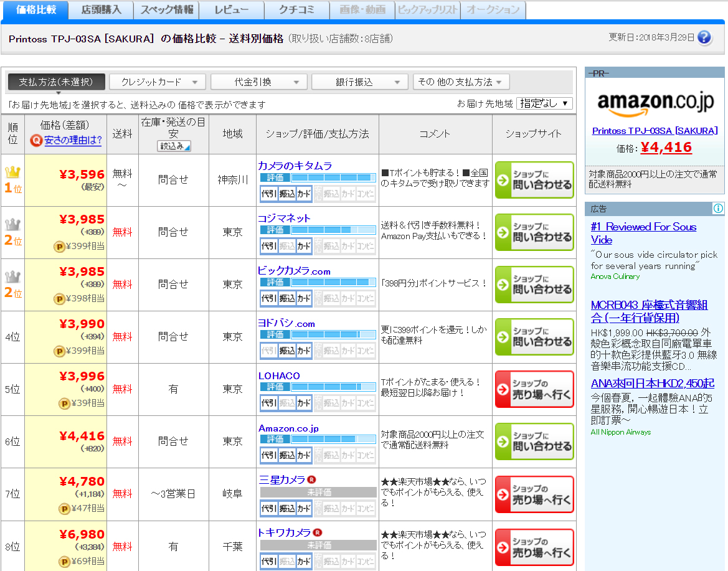The width and height of the screenshot is (728, 571).
Task: Open ヨドバシ.com shop link
Action: pos(286,324)
